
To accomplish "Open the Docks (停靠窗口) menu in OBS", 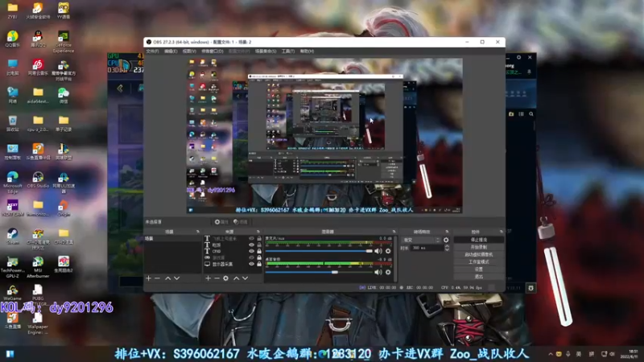I will (213, 51).
